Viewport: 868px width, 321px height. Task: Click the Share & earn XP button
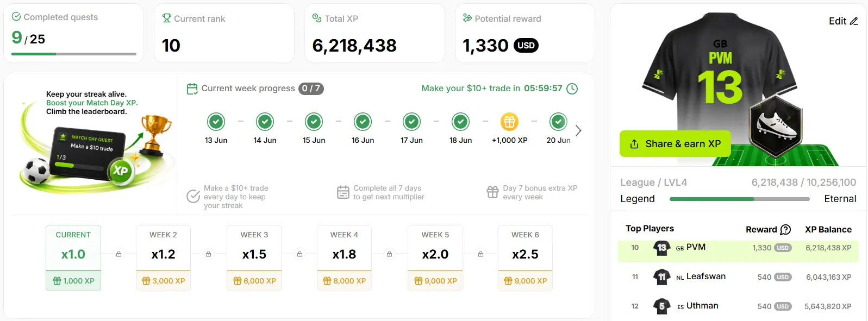(x=675, y=144)
